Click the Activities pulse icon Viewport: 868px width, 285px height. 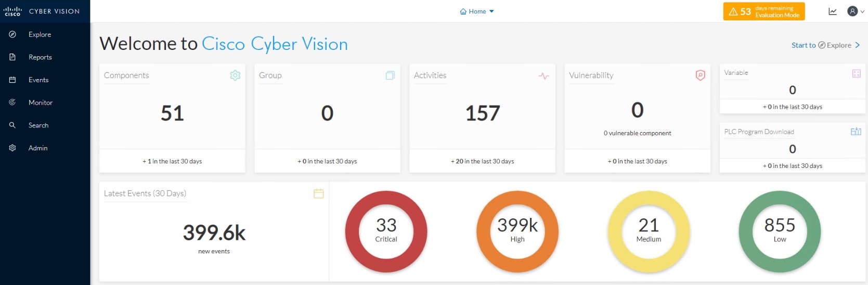[x=544, y=76]
